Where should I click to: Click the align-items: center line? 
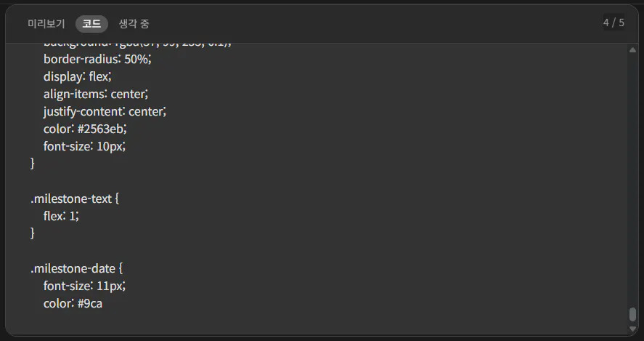96,94
